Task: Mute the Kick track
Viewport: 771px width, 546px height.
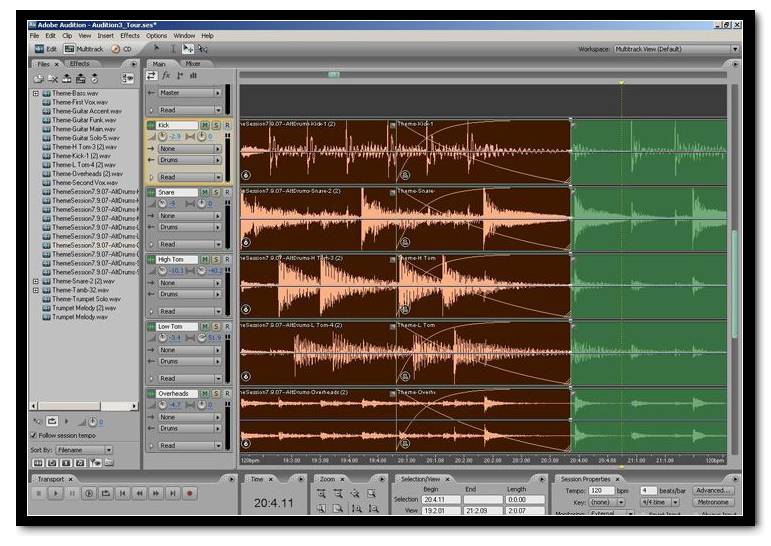Action: tap(205, 125)
